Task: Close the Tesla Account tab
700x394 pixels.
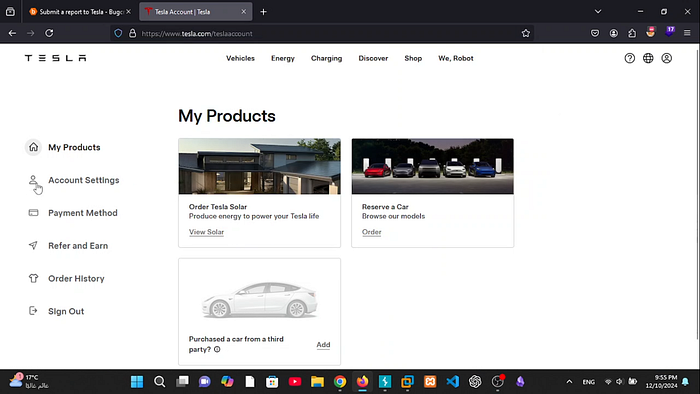Action: pyautogui.click(x=243, y=12)
